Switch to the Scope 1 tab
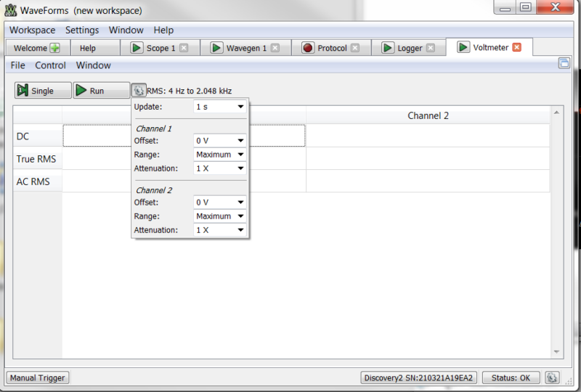The height and width of the screenshot is (392, 581). coord(160,48)
